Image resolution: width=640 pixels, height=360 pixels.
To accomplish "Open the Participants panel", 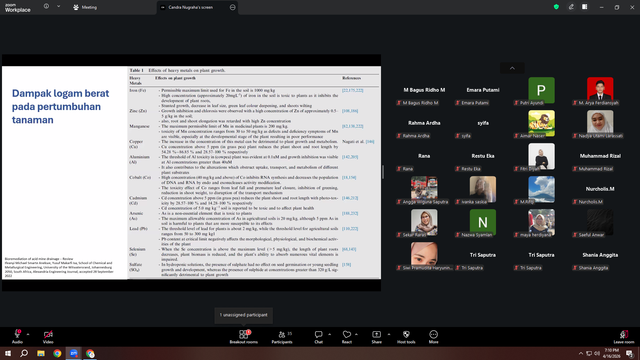I will point(282,336).
